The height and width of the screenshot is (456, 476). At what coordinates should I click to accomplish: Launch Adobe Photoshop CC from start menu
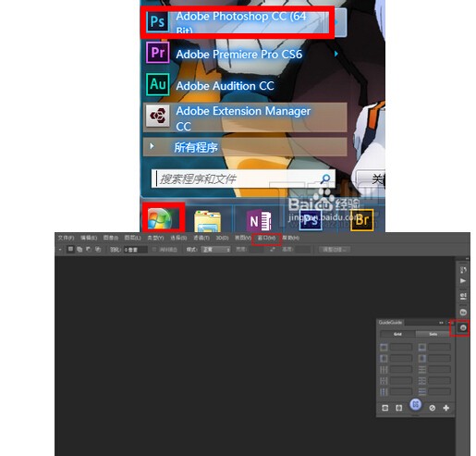(238, 22)
